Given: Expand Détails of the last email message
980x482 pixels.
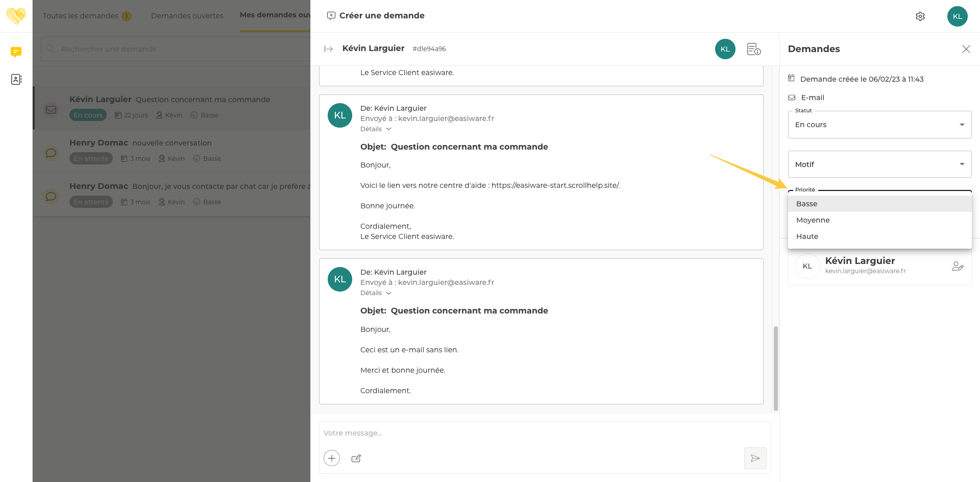Looking at the screenshot, I should coord(376,293).
